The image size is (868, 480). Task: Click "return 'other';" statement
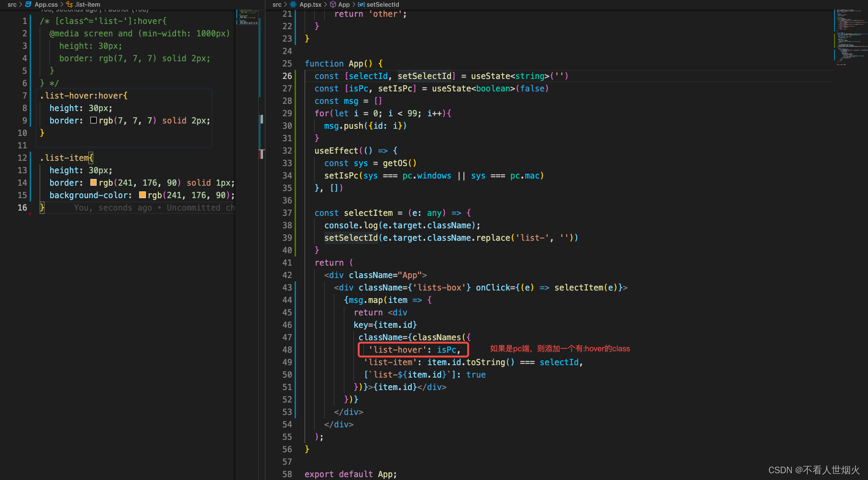click(x=371, y=14)
